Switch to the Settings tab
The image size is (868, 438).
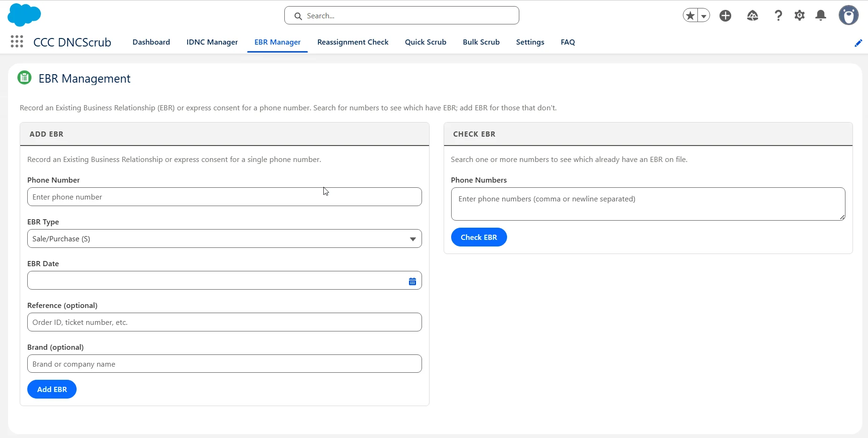(x=530, y=42)
